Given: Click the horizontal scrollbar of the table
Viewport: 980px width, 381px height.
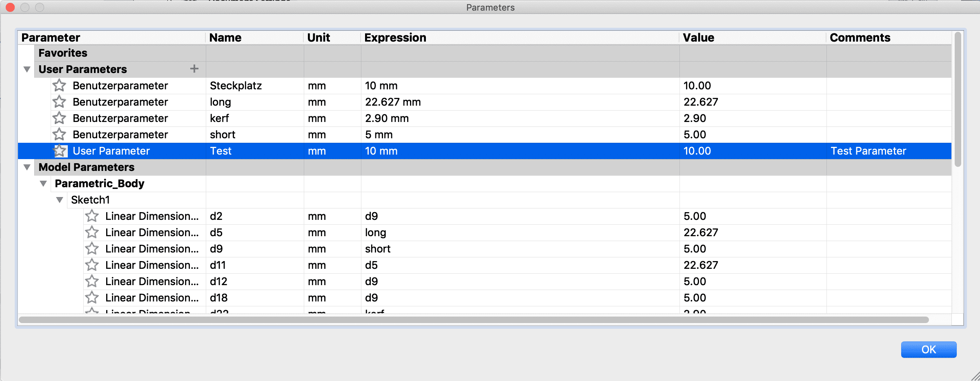Looking at the screenshot, I should pos(474,320).
